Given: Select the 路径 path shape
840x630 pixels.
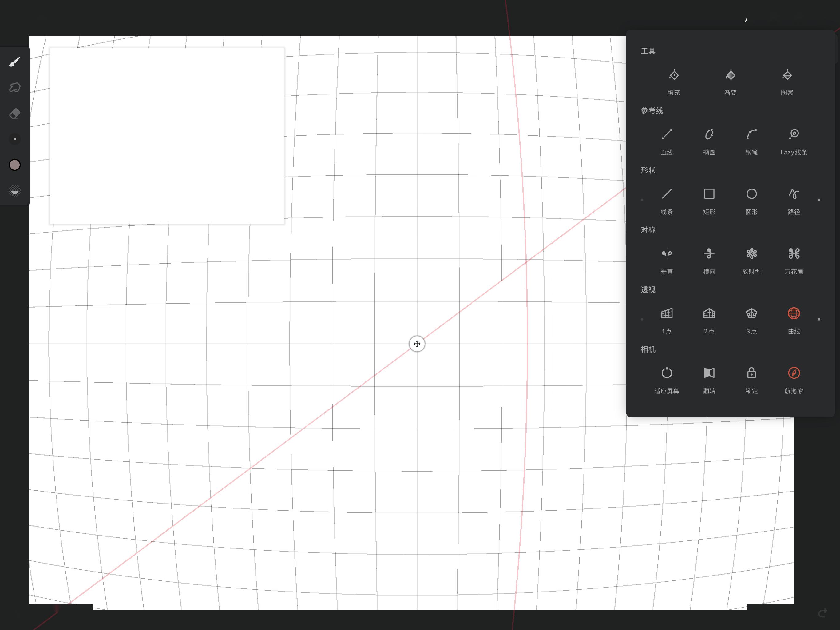Looking at the screenshot, I should (x=794, y=201).
